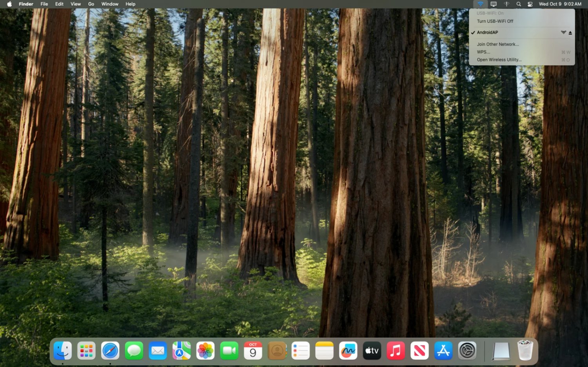Open Spotlight search from menu bar
Viewport: 588px width, 367px height.
(x=519, y=4)
